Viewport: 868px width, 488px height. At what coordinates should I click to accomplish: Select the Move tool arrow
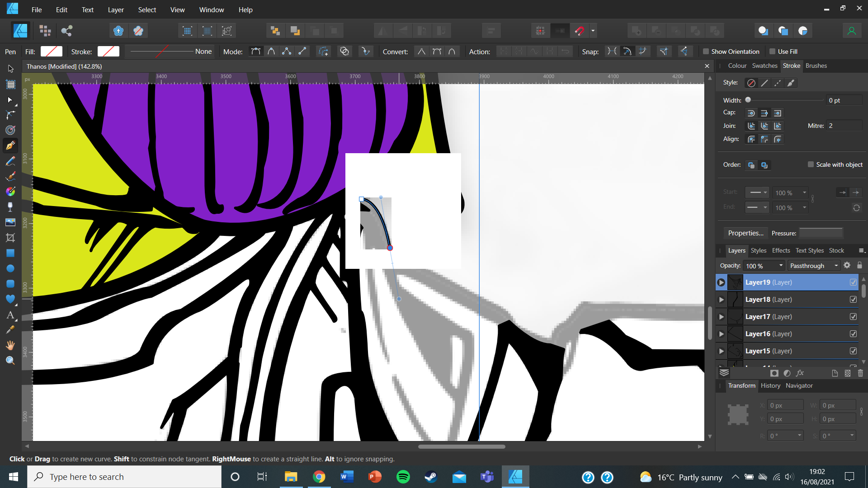pos(11,69)
